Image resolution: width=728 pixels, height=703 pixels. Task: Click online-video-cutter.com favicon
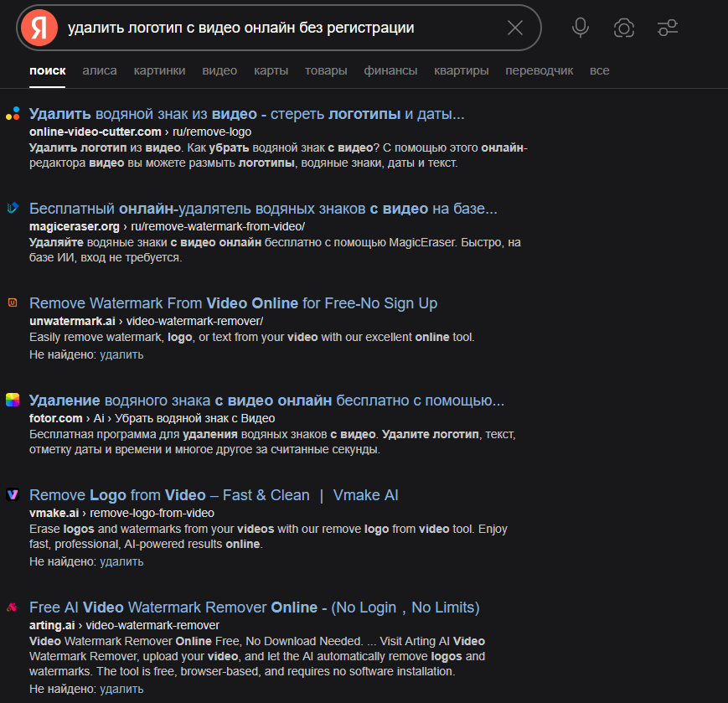click(13, 113)
